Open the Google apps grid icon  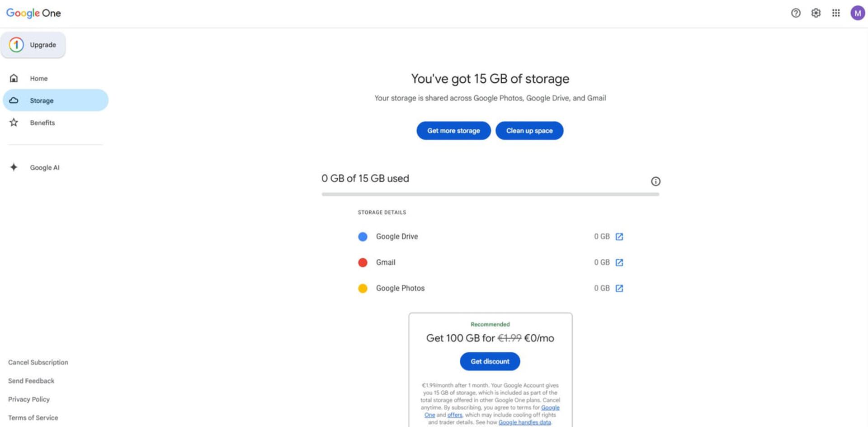[836, 13]
